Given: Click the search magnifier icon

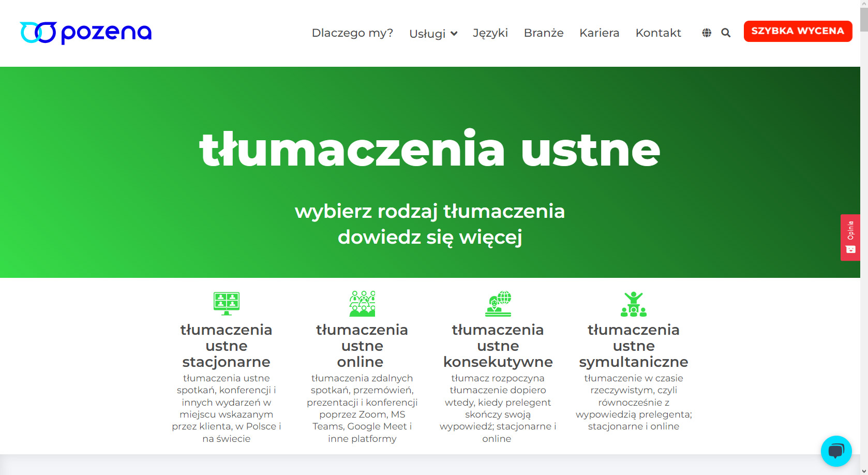Looking at the screenshot, I should pos(726,33).
